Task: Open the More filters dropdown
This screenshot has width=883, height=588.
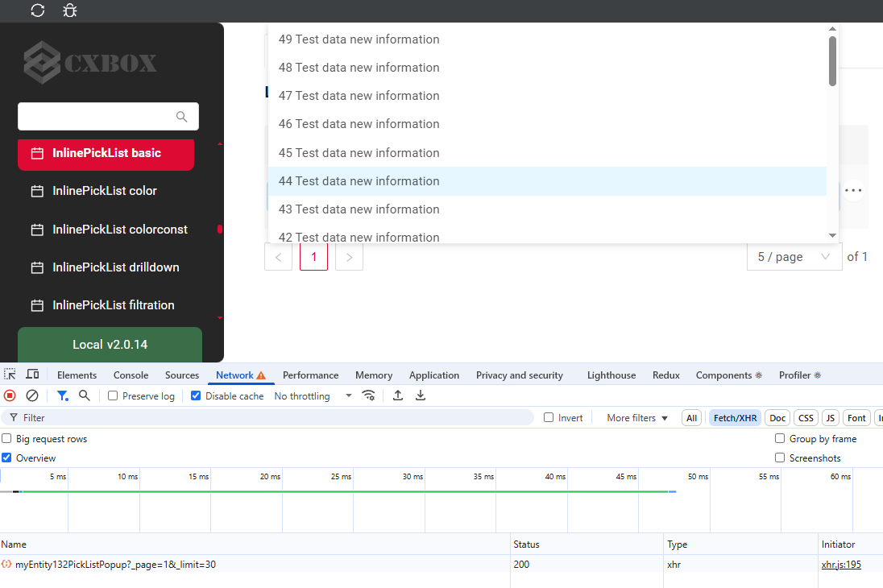Action: (x=637, y=418)
